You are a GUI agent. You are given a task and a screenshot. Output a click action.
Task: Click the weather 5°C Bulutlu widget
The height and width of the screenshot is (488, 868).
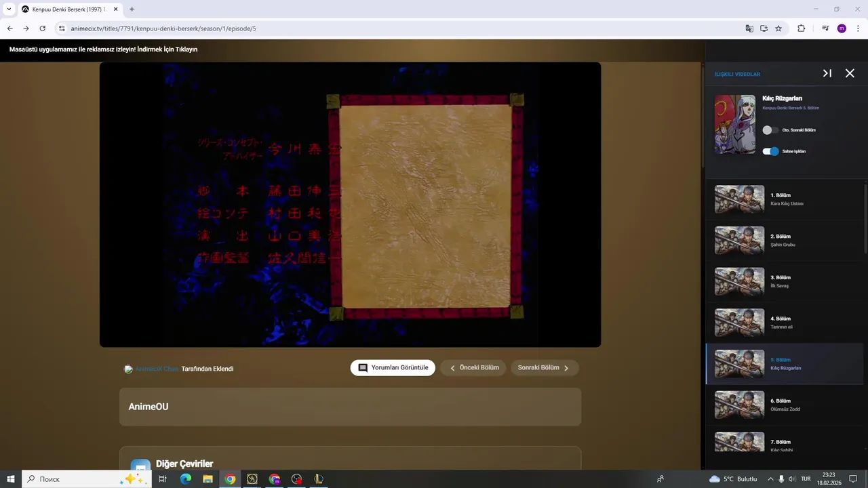click(x=733, y=479)
